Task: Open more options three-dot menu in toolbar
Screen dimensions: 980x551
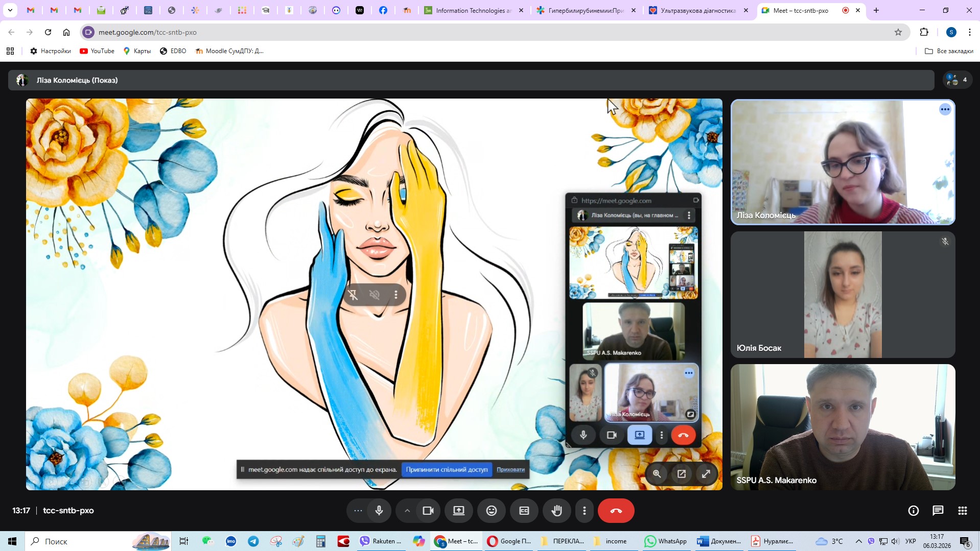Action: 584,511
